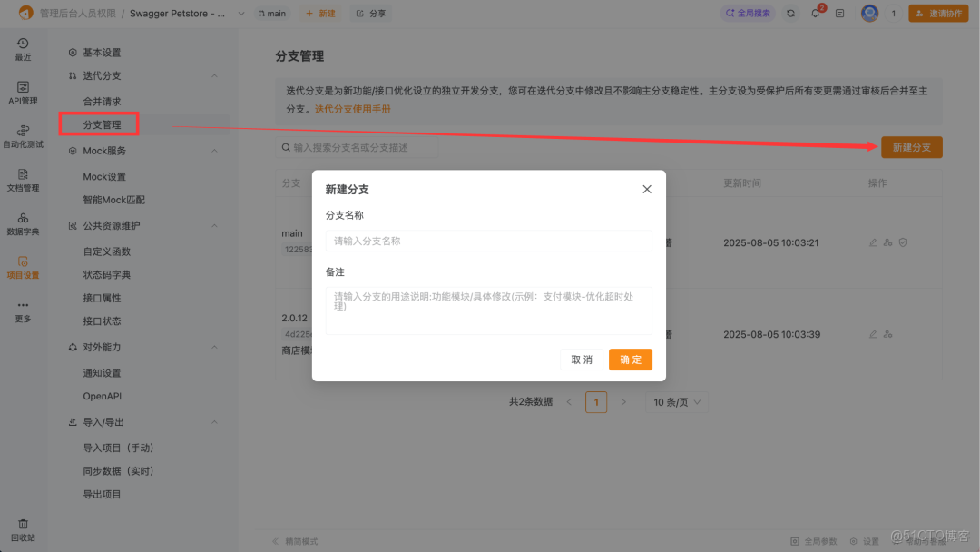The width and height of the screenshot is (980, 552).
Task: Click the member settings icon on 2.0.12 row
Action: click(887, 334)
